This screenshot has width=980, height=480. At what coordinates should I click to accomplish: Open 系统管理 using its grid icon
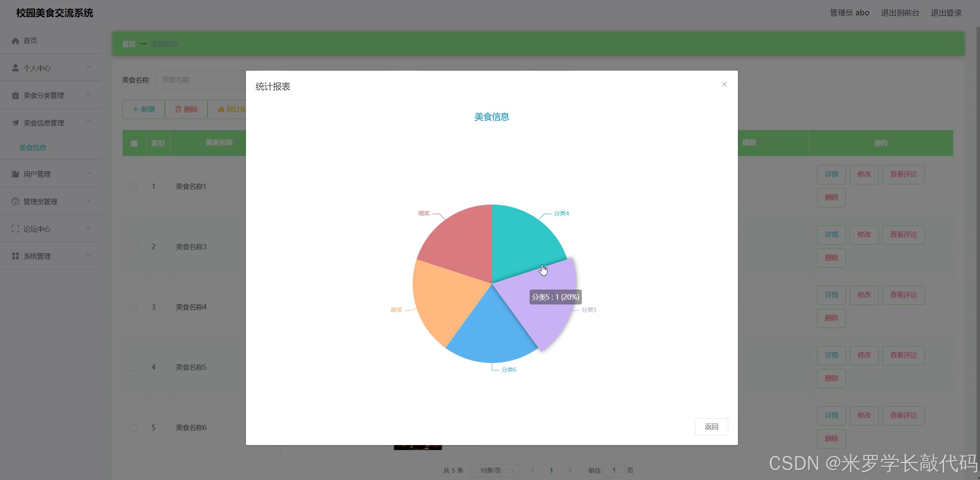tap(15, 256)
